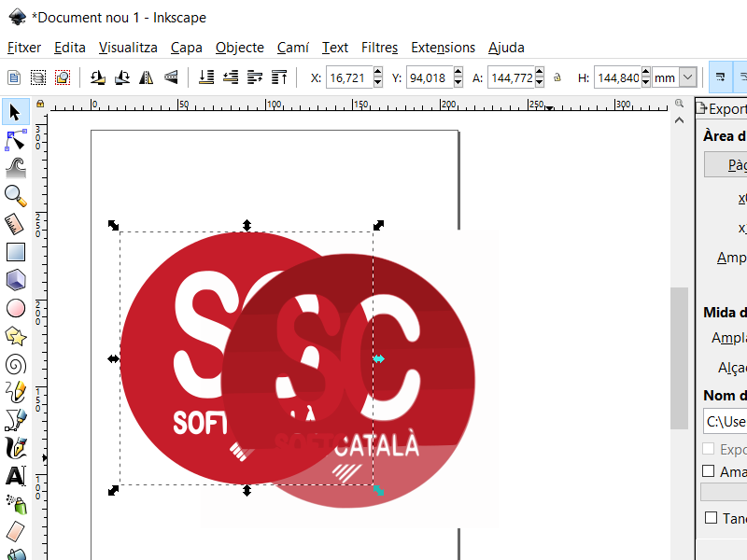Increase X position value
Screen dimensions: 747x560
(x=378, y=73)
